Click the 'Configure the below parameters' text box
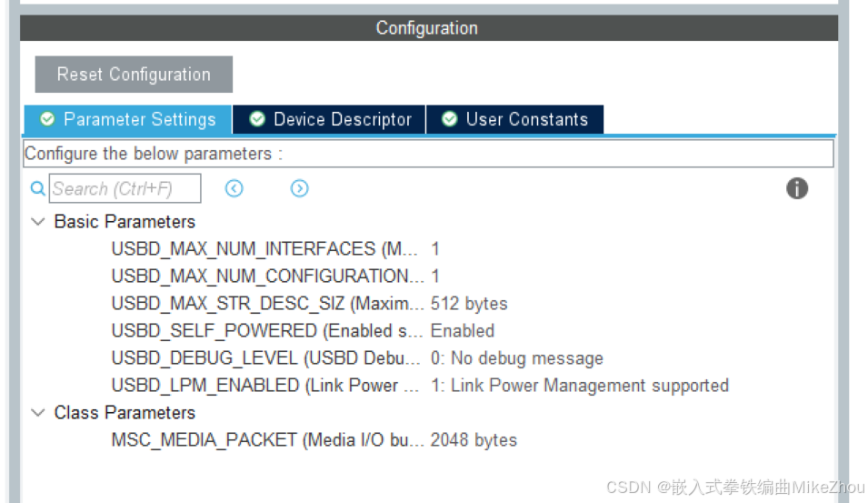This screenshot has height=503, width=868. tap(428, 154)
